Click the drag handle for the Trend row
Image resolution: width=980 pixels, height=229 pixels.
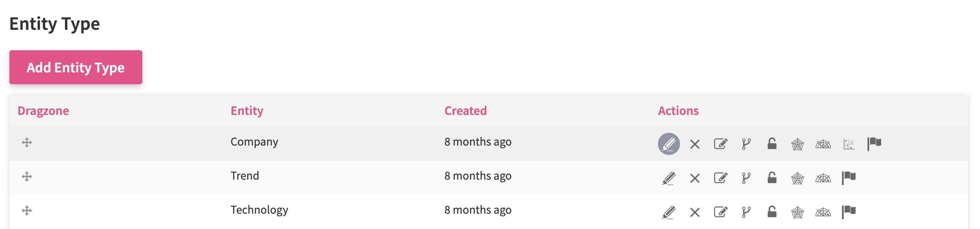pyautogui.click(x=27, y=177)
